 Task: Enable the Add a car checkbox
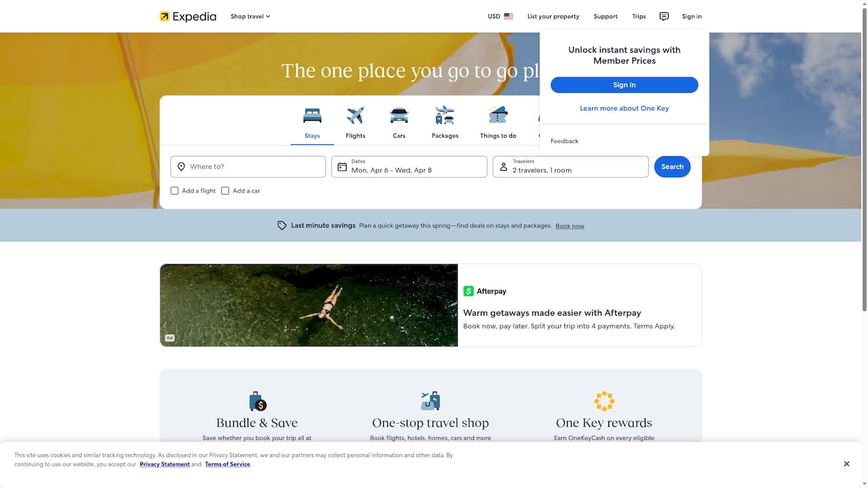tap(225, 190)
